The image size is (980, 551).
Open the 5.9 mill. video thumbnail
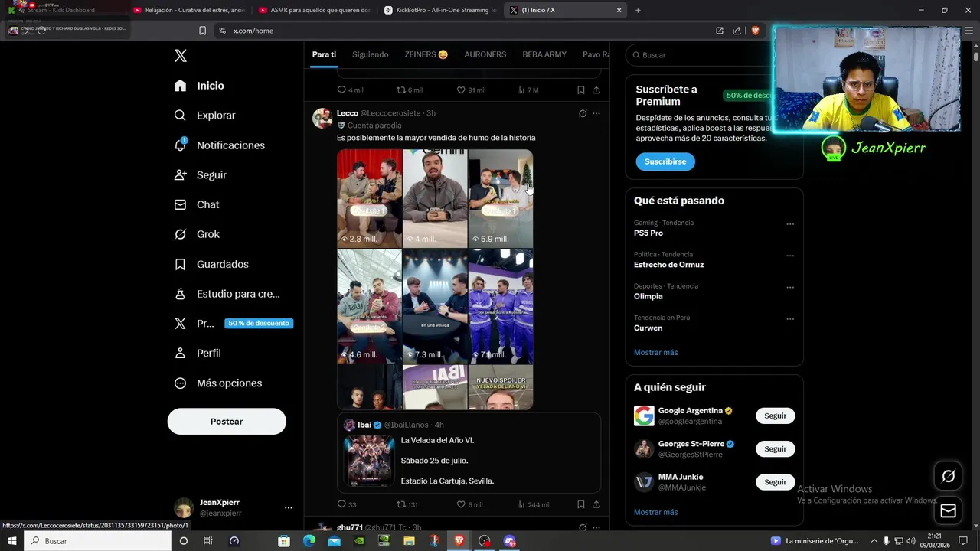point(501,198)
